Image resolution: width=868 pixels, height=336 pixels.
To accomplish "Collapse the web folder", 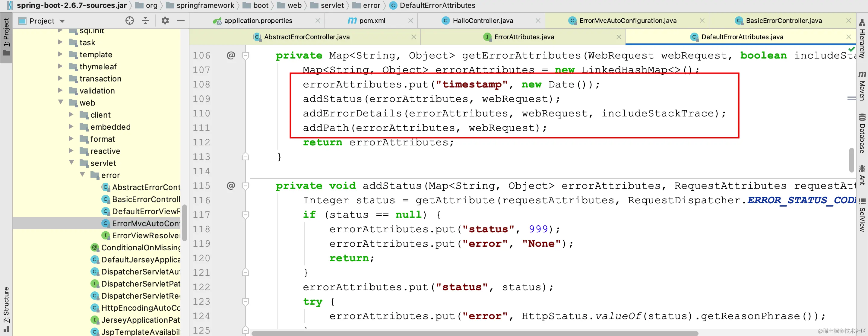I will tap(61, 102).
